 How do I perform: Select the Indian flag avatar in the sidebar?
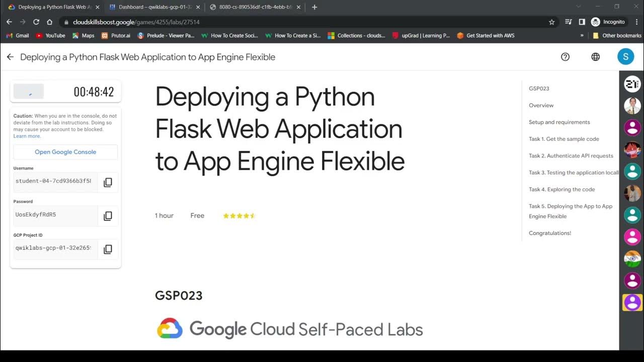[632, 259]
